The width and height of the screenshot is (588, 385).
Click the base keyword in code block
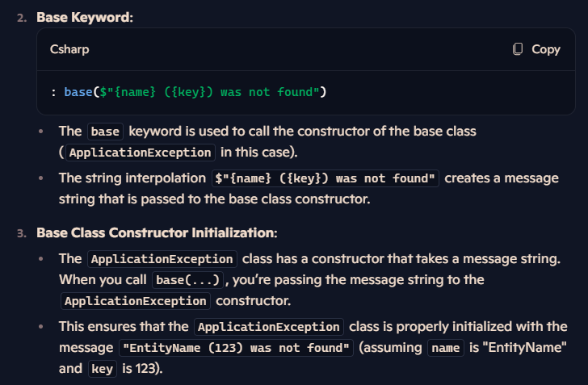(x=78, y=92)
